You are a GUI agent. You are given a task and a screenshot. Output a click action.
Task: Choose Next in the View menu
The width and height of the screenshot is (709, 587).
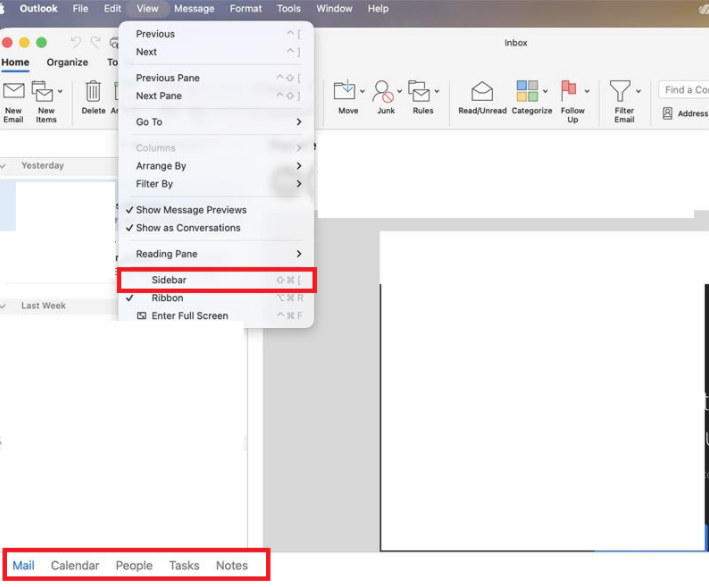216,52
